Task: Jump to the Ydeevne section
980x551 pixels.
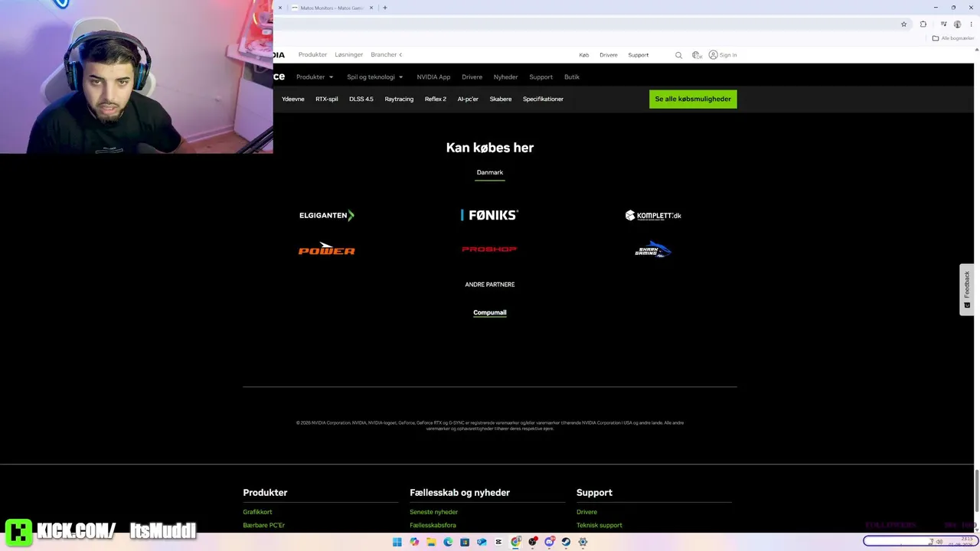Action: [293, 99]
